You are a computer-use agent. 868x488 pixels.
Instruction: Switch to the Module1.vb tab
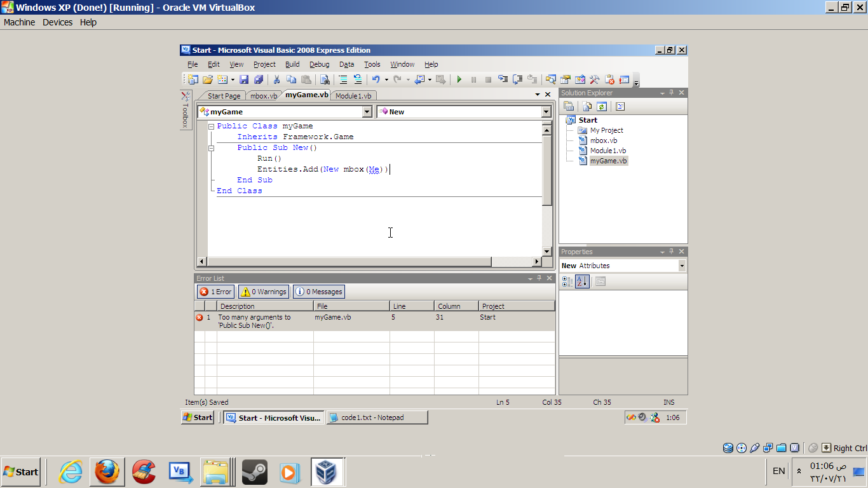point(353,96)
